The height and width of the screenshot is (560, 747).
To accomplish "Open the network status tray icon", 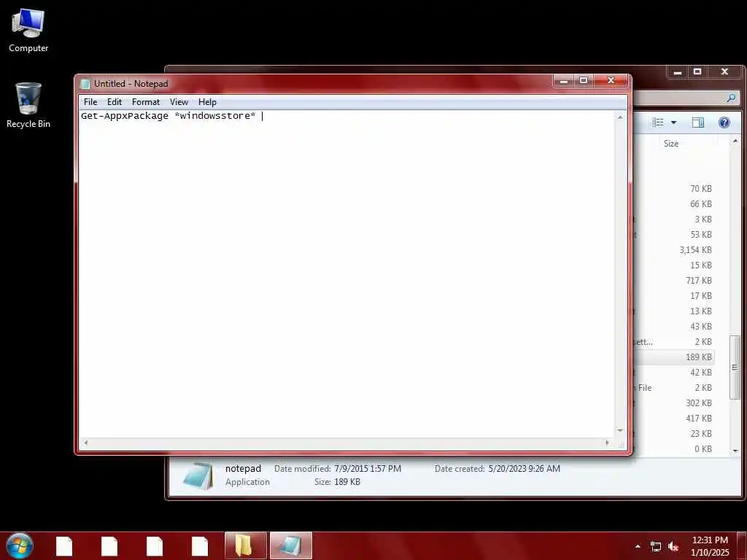I will 656,547.
